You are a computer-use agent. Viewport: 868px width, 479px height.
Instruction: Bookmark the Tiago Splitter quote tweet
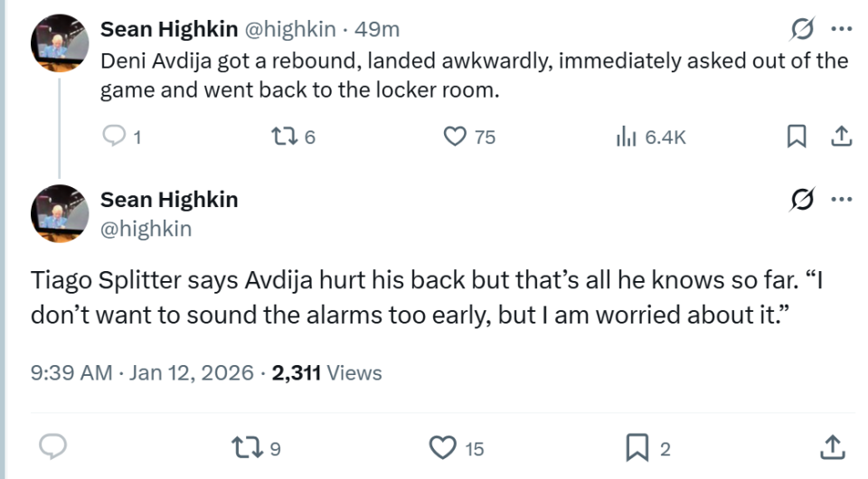pyautogui.click(x=637, y=446)
